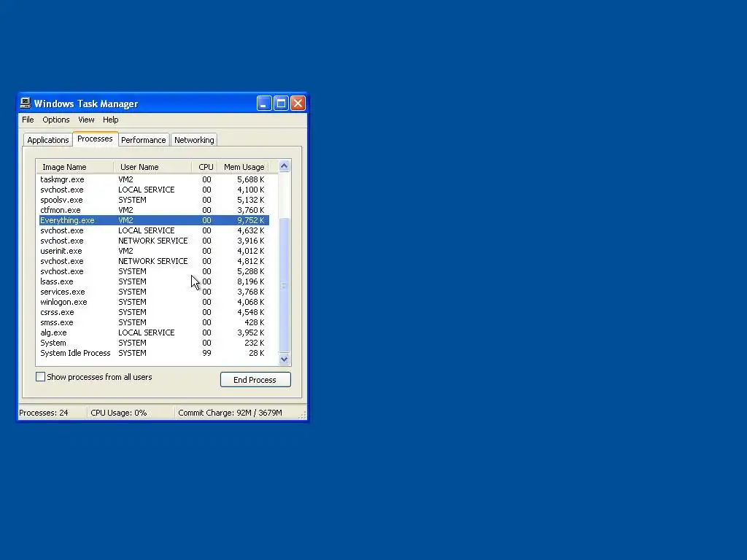This screenshot has height=560, width=747.
Task: Sort processes by User Name column
Action: pyautogui.click(x=153, y=167)
